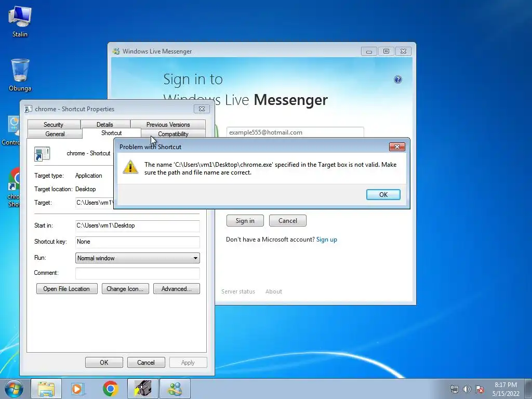This screenshot has width=532, height=399.
Task: Switch to the Previous Versions tab
Action: tap(168, 125)
